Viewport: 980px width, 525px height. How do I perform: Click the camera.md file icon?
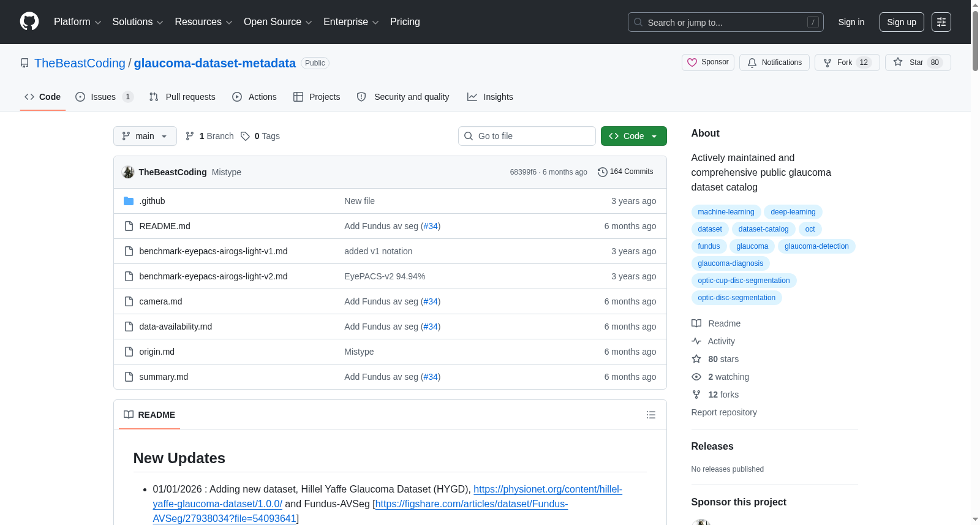[129, 301]
